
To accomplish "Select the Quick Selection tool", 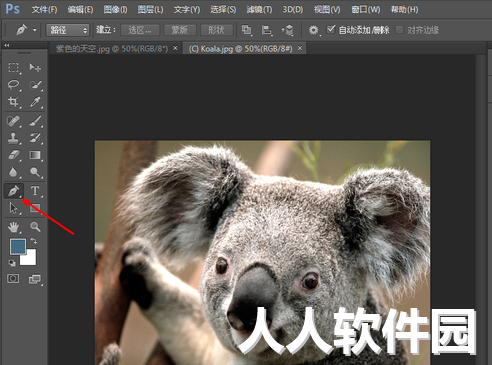I will coord(35,85).
